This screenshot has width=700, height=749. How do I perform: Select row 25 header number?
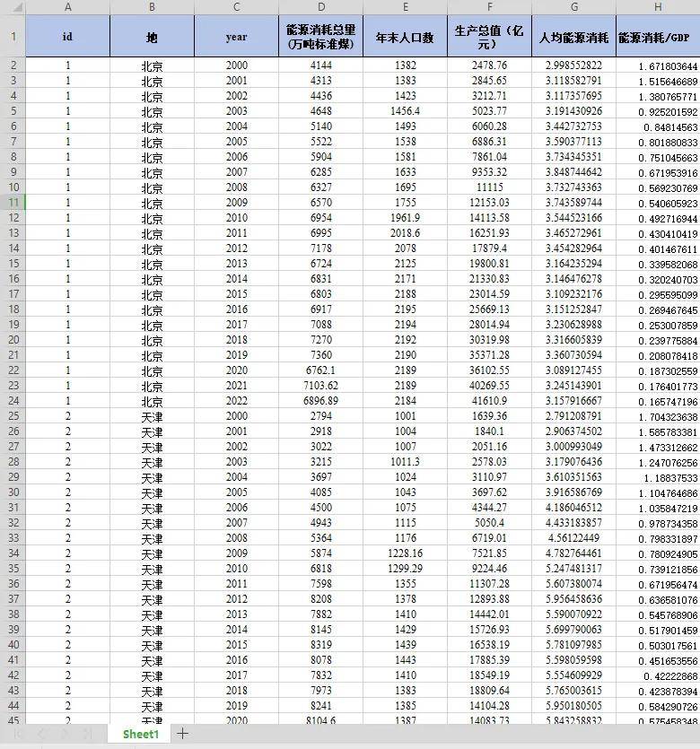[x=13, y=416]
